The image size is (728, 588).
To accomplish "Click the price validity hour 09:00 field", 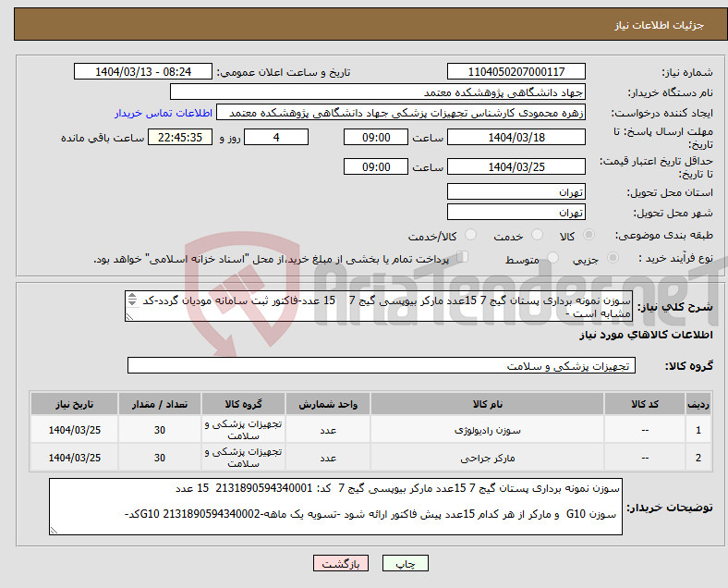I will [376, 166].
